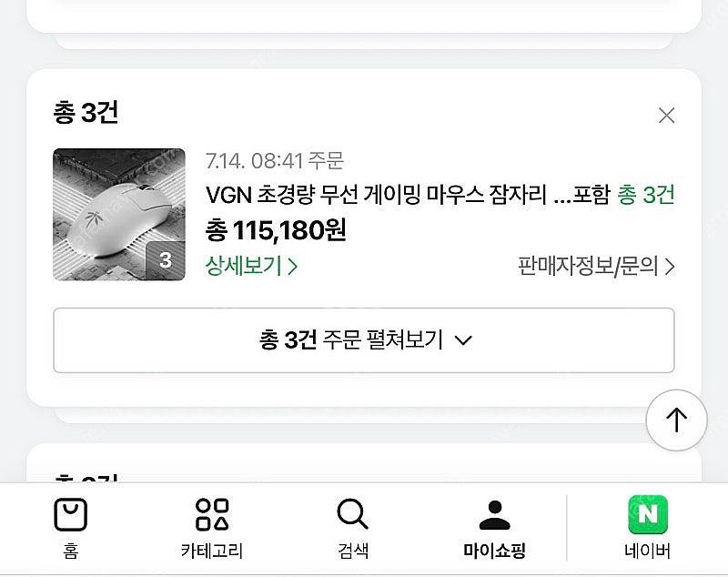Click the chevron next to 상세보기
The height and width of the screenshot is (577, 728).
coord(292,267)
